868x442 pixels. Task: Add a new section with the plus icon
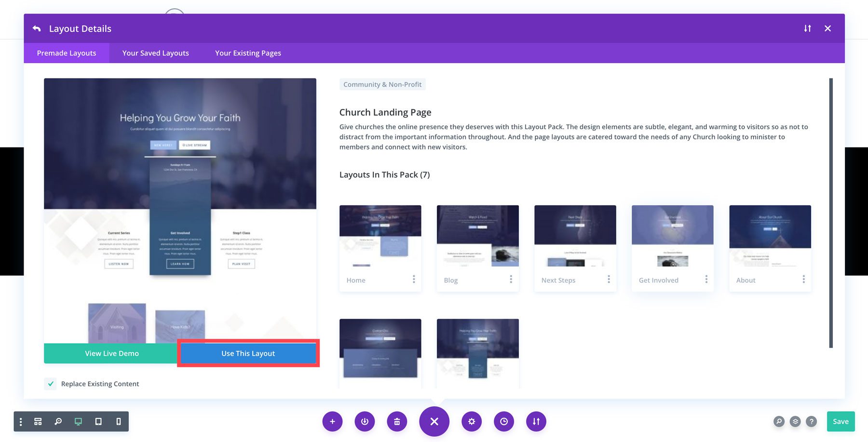pos(332,421)
